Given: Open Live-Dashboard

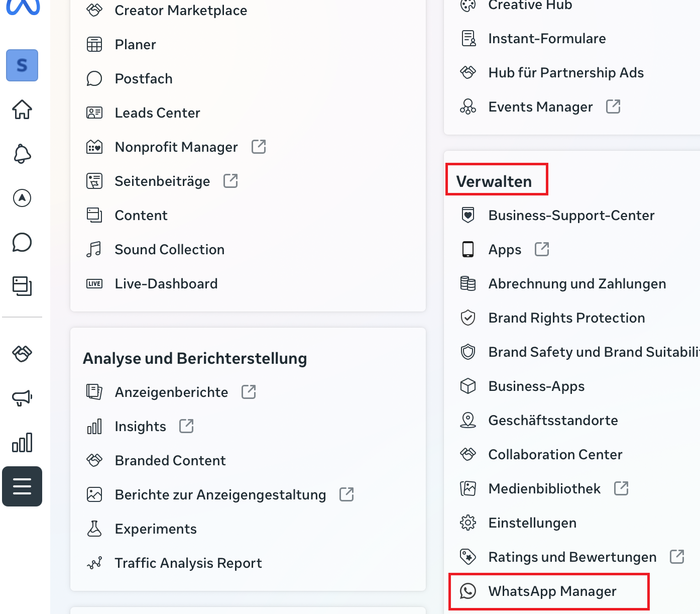Looking at the screenshot, I should click(166, 283).
